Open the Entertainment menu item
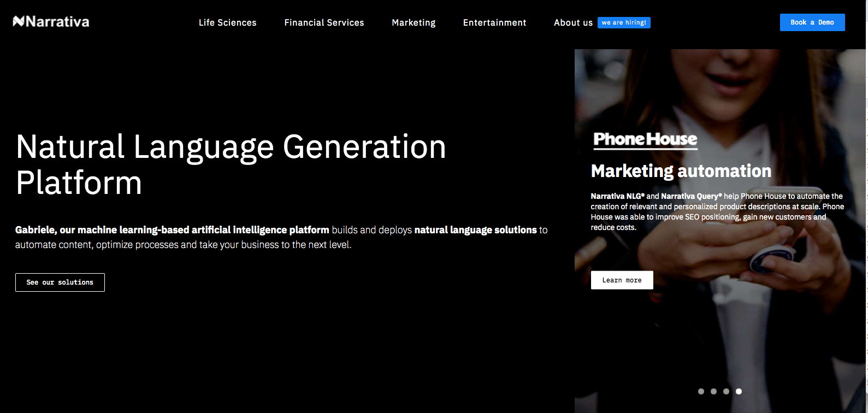Screen dimensions: 868x413 [x=495, y=22]
